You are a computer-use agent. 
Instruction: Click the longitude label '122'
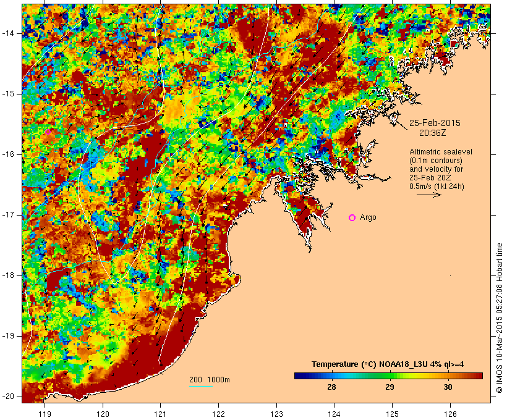click(219, 414)
